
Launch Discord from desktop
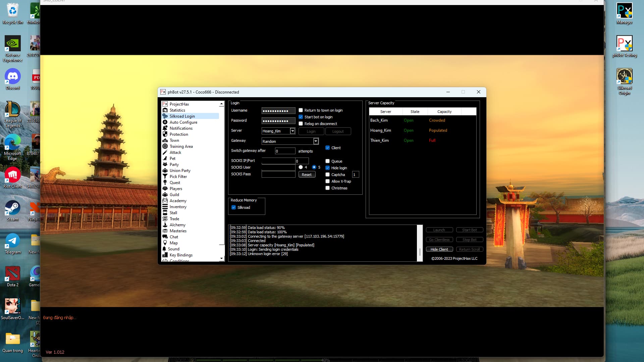coord(13,77)
